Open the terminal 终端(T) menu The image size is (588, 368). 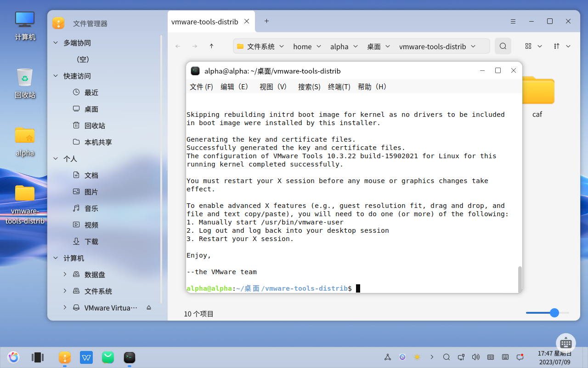pos(339,86)
